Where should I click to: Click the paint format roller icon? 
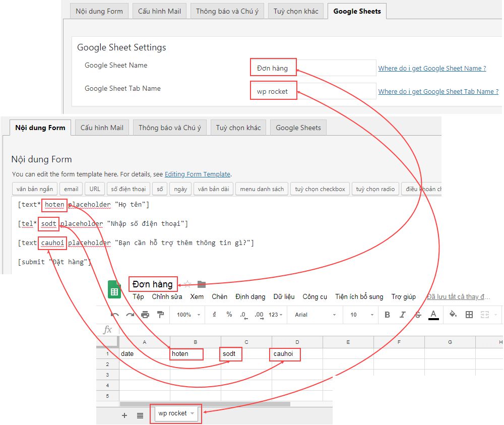click(x=161, y=315)
